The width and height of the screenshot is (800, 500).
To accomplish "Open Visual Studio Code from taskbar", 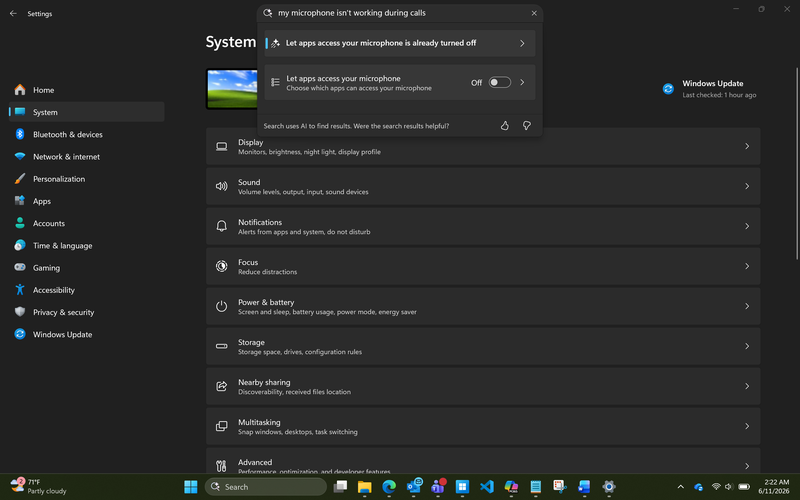I will [487, 487].
